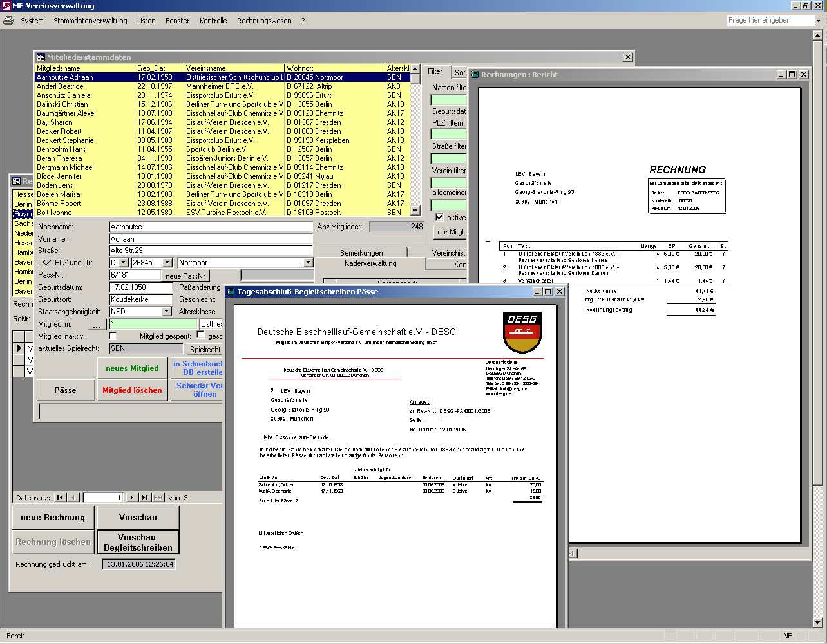Open the Ort Nortmoor dropdown

point(308,263)
